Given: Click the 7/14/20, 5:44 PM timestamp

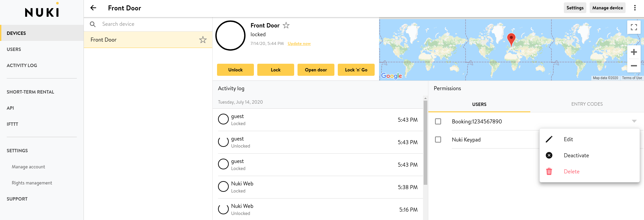Looking at the screenshot, I should pos(267,44).
